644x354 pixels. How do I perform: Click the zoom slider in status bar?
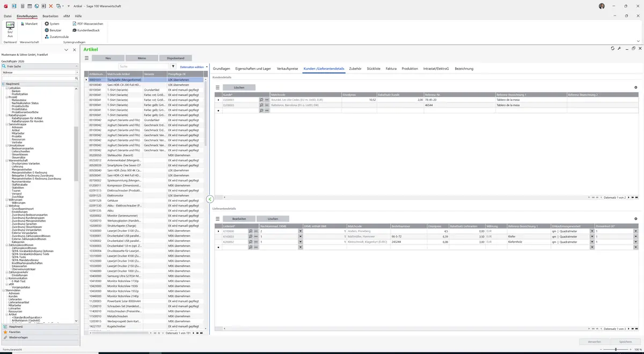(x=615, y=350)
